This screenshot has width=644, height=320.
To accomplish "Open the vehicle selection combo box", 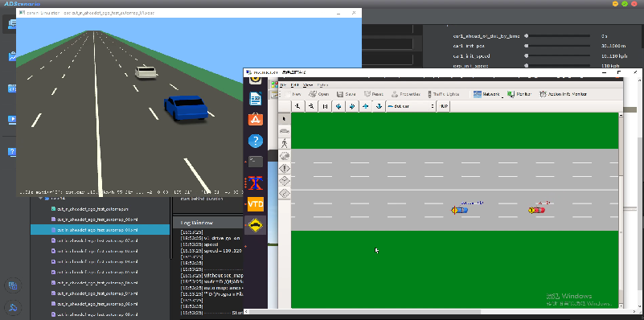I will [x=411, y=106].
